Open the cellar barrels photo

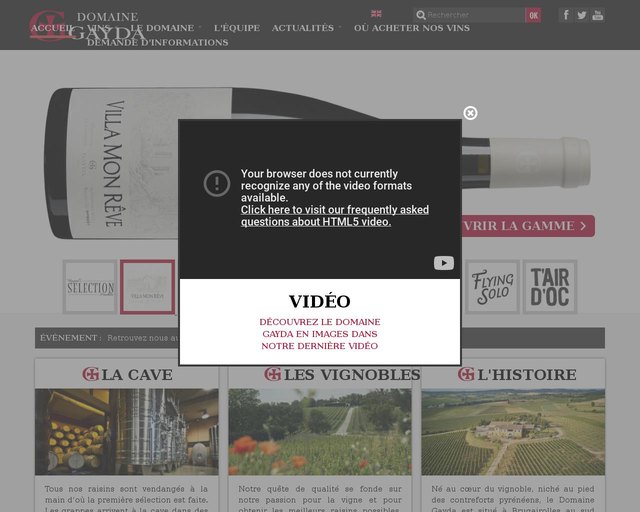coord(127,432)
